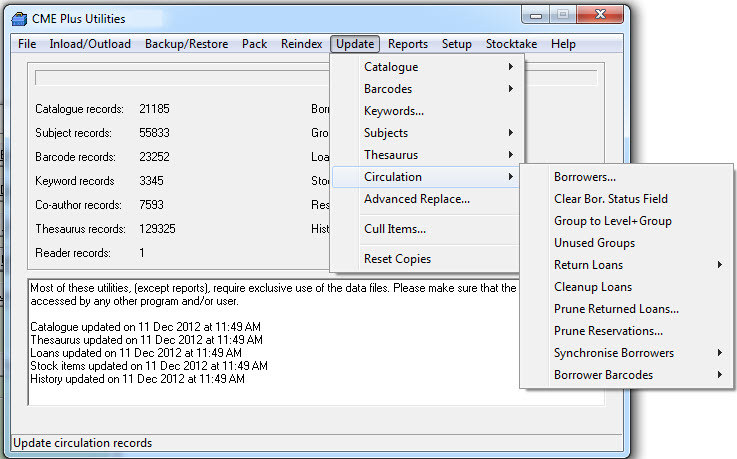Expand Borrower Barcodes submenu
The image size is (737, 459).
click(627, 375)
